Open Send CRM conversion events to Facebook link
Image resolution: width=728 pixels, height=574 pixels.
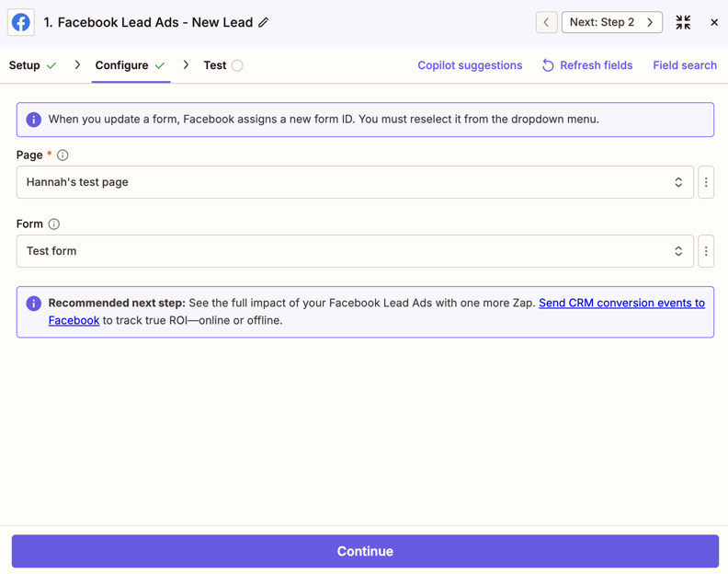pyautogui.click(x=621, y=303)
